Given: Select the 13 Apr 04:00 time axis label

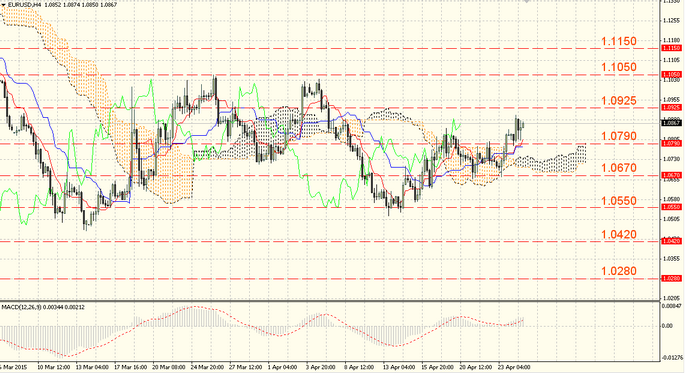Looking at the screenshot, I should coord(398,367).
